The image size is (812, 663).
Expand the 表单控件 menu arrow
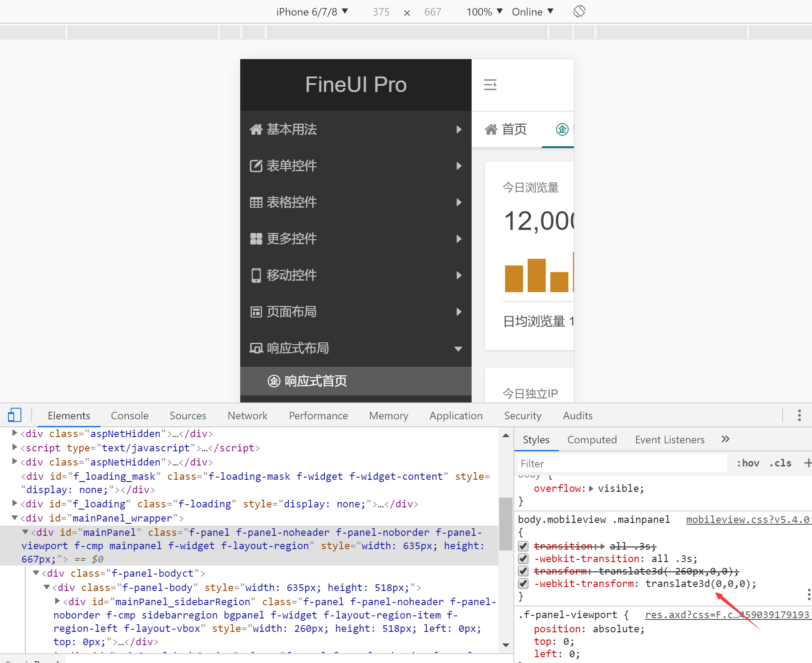459,166
